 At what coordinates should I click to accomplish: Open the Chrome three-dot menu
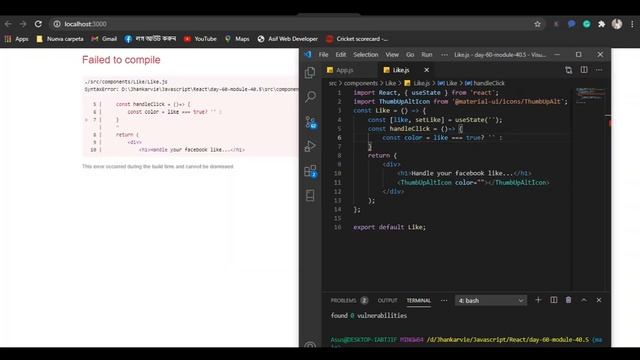(x=632, y=24)
